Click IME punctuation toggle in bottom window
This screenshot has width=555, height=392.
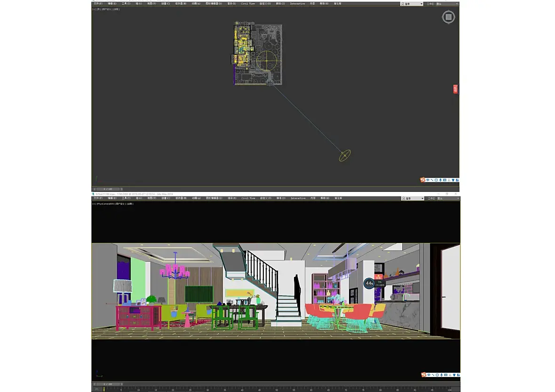[x=433, y=375]
